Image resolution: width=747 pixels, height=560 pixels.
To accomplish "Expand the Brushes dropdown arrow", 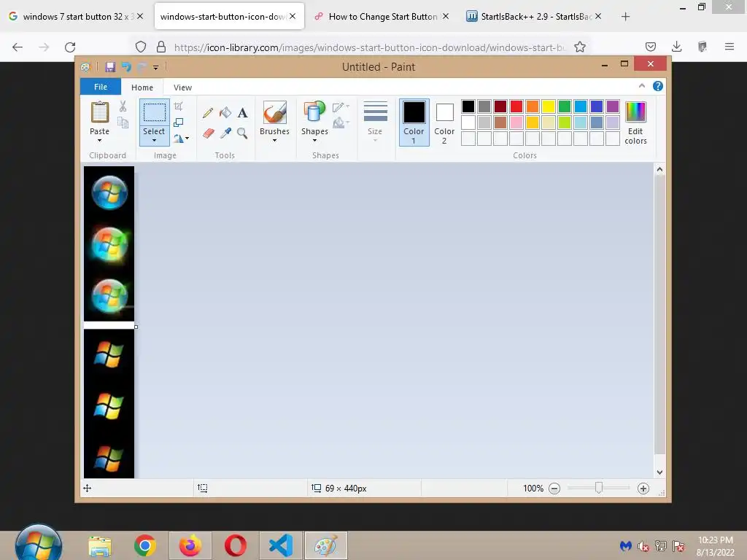I will (274, 141).
